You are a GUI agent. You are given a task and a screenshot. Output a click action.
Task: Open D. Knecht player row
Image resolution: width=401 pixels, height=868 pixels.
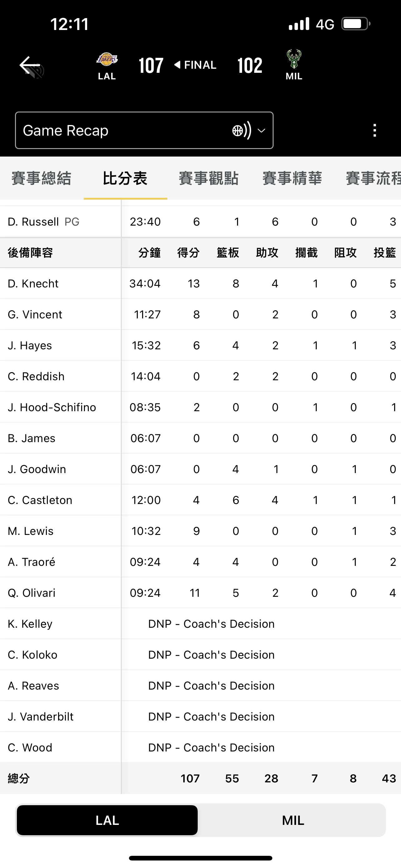(200, 283)
